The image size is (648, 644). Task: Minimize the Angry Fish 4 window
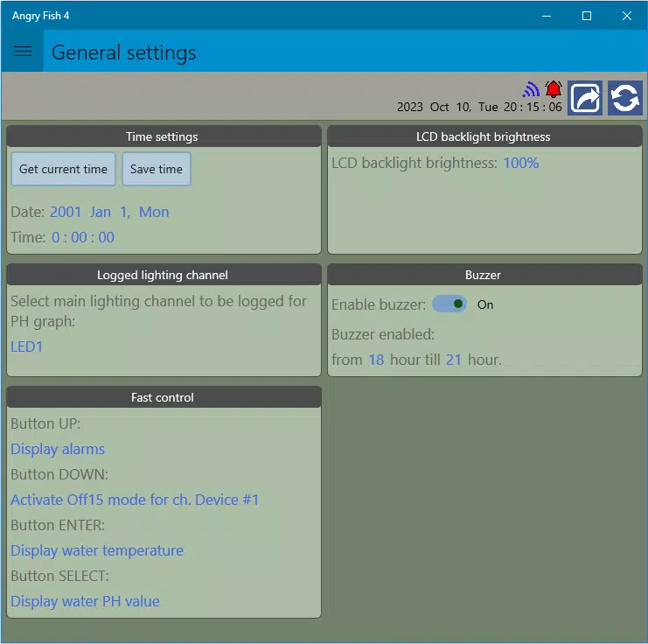[x=547, y=16]
